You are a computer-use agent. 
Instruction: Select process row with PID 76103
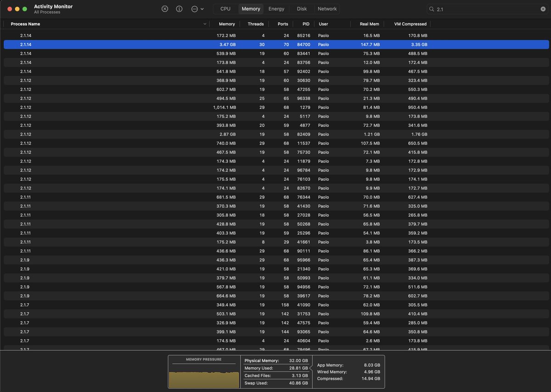click(x=276, y=179)
